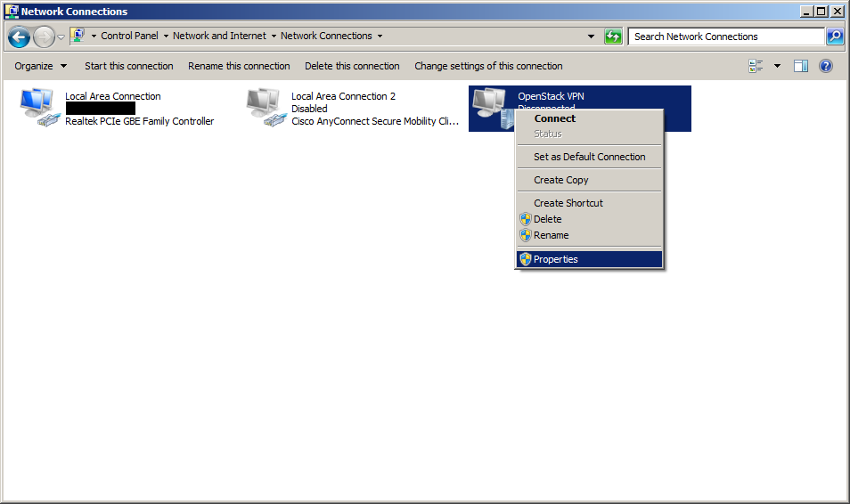The image size is (850, 504).
Task: Select the Local Area Connection 2 icon
Action: (266, 109)
